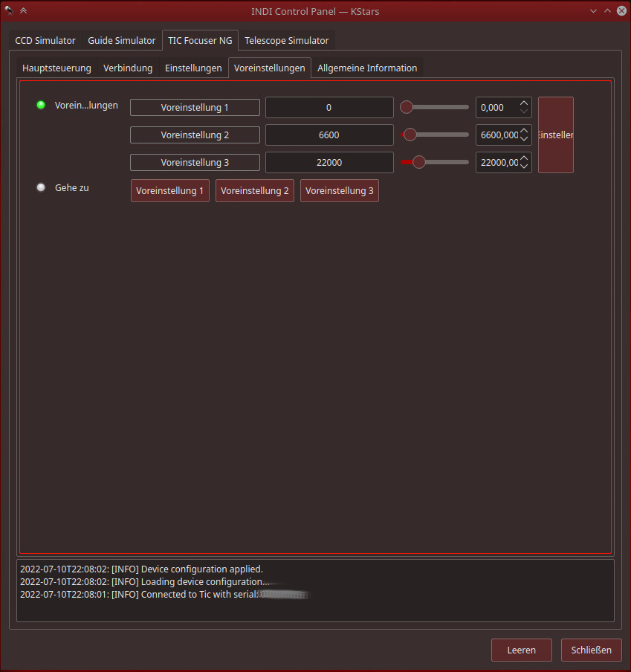This screenshot has width=631, height=672.
Task: Click the Schließen button
Action: pos(591,650)
